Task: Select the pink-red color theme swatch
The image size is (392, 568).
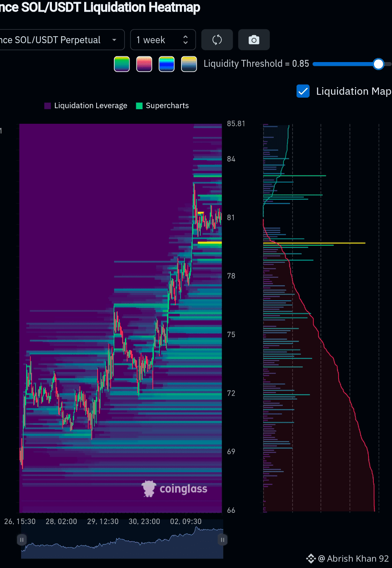Action: point(144,64)
